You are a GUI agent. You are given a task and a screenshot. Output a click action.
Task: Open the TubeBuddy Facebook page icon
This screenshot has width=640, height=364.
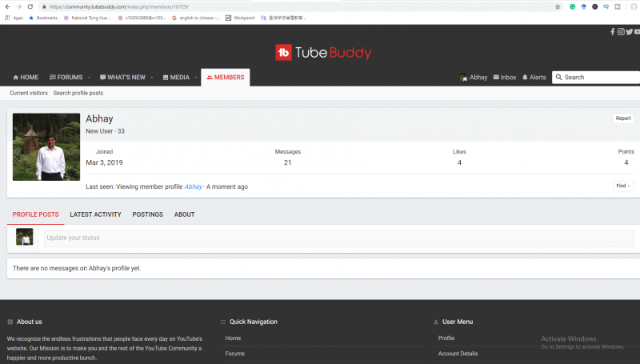point(613,32)
